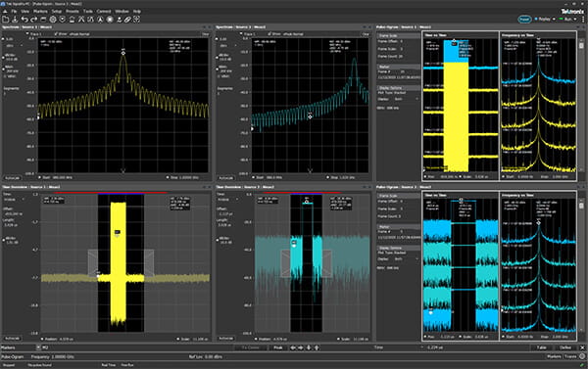Open the File menu
Screen dimensions: 588x369
pos(14,11)
